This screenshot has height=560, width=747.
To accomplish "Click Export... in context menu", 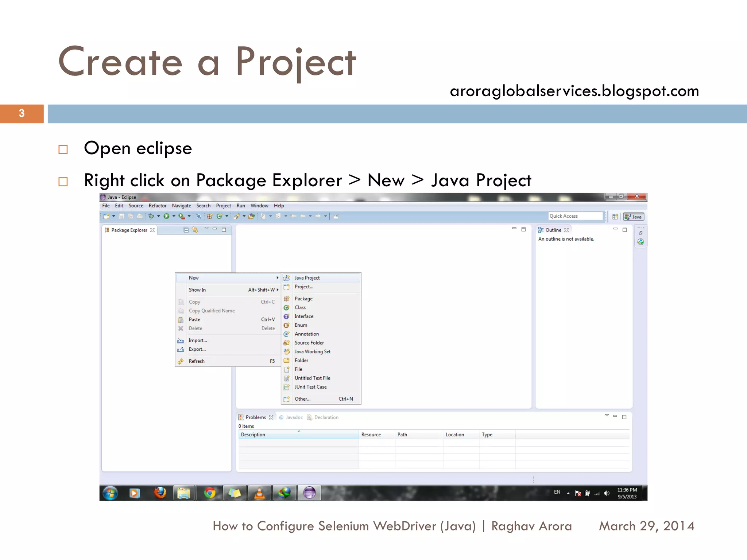I will click(x=228, y=349).
